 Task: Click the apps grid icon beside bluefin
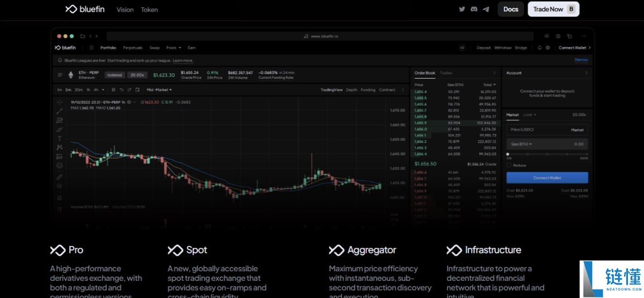91,48
